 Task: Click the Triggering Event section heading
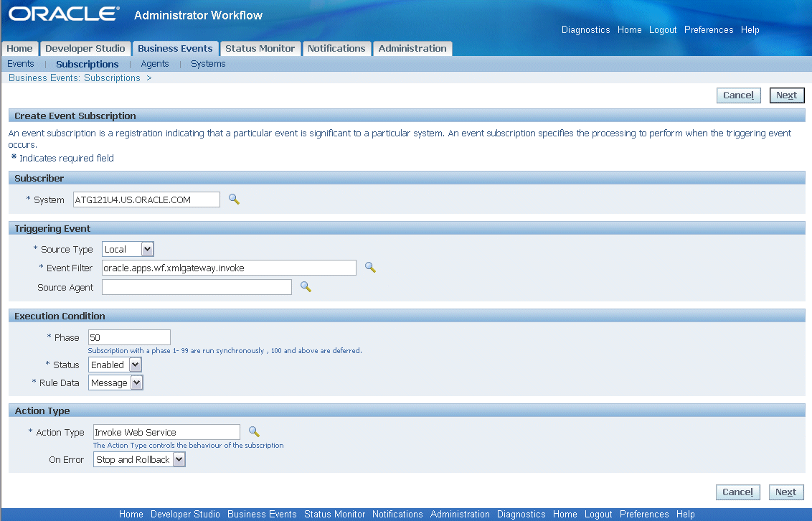52,229
